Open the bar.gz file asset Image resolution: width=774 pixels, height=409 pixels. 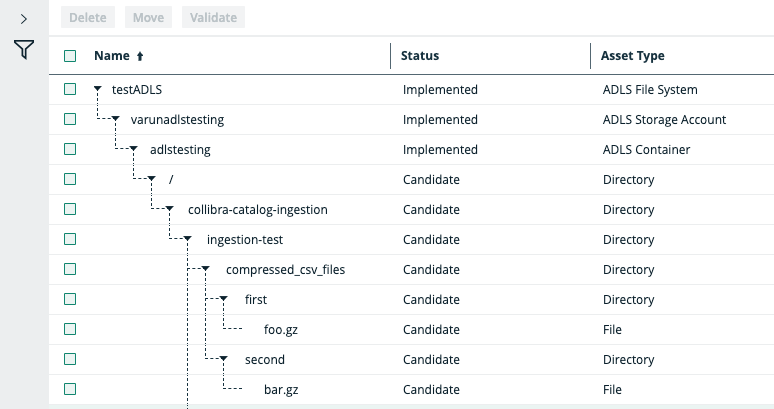[280, 389]
